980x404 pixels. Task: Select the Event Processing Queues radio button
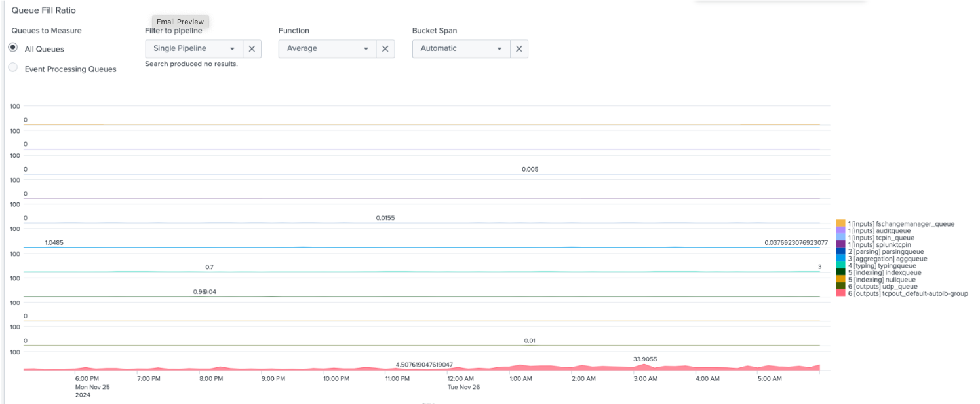click(12, 68)
